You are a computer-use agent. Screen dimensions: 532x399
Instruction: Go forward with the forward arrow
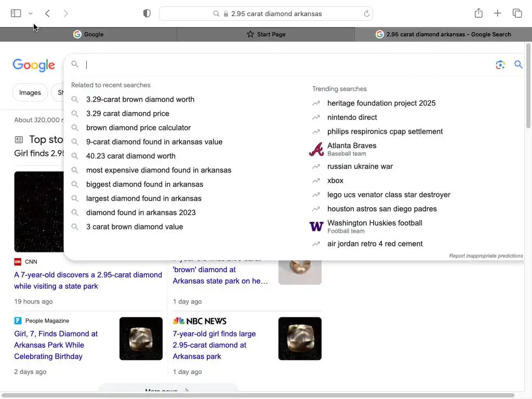pos(66,14)
